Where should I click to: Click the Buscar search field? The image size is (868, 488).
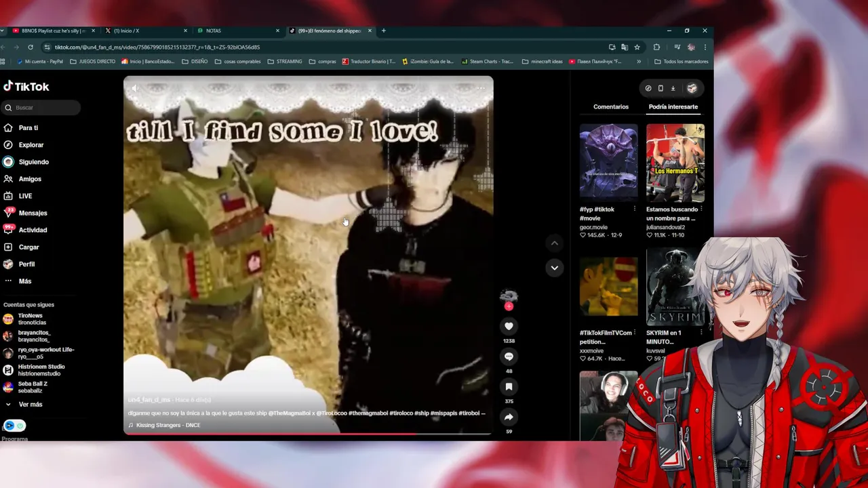41,108
